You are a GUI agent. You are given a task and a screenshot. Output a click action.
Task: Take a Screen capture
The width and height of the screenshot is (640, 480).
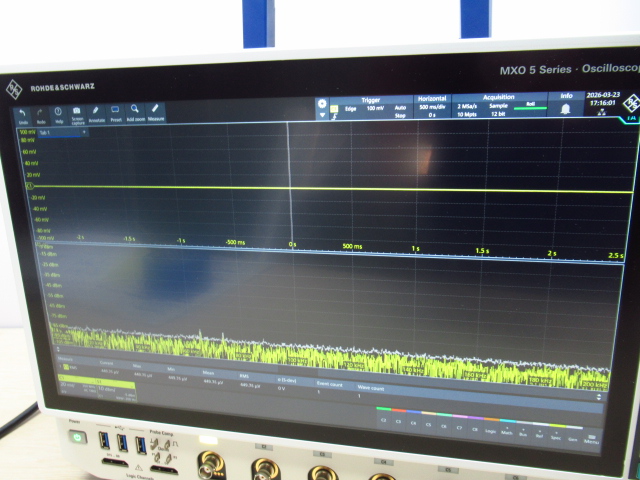pyautogui.click(x=77, y=114)
